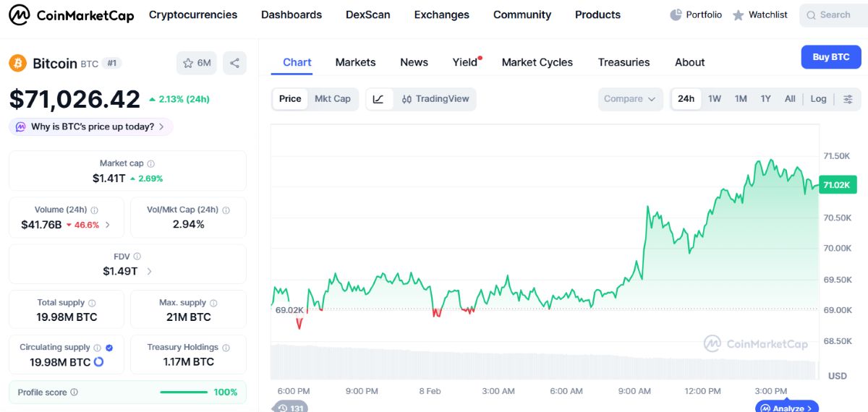
Task: Click Total supply info icon
Action: coord(92,303)
